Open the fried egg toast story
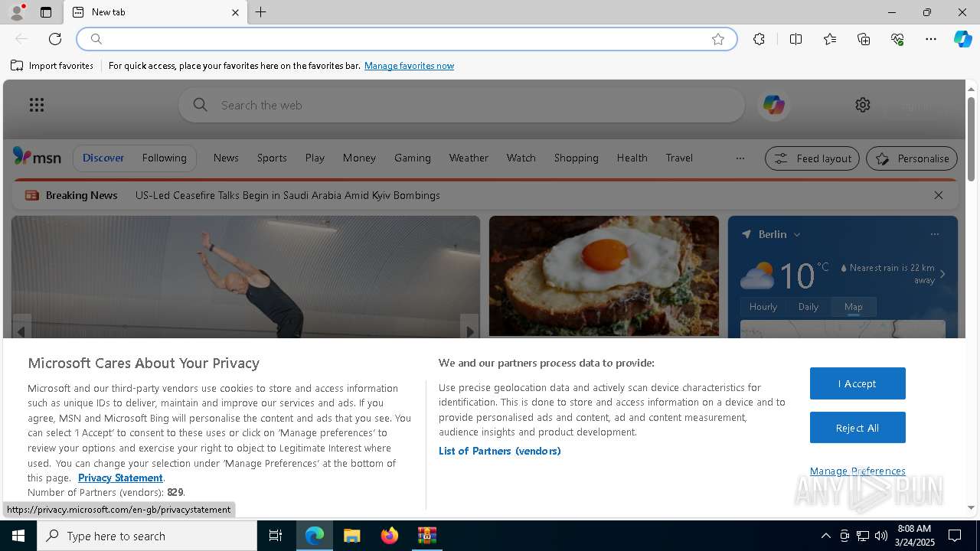The height and width of the screenshot is (551, 980). [604, 275]
